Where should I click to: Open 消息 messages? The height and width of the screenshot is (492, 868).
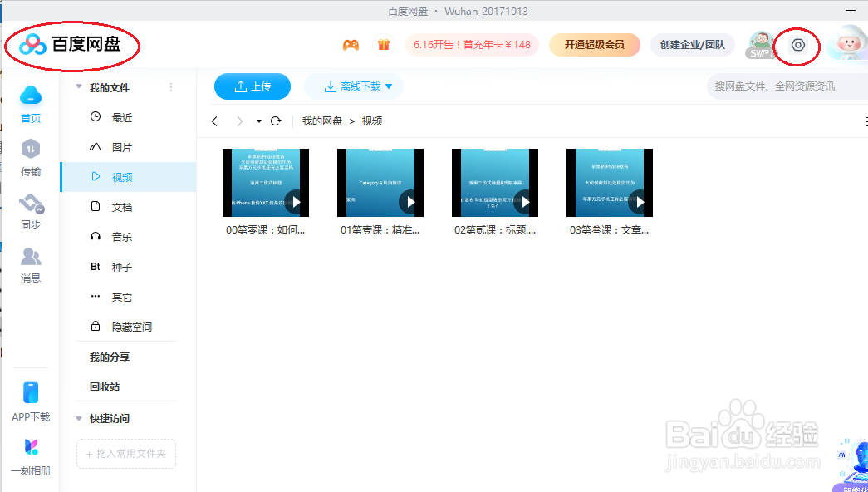(31, 265)
